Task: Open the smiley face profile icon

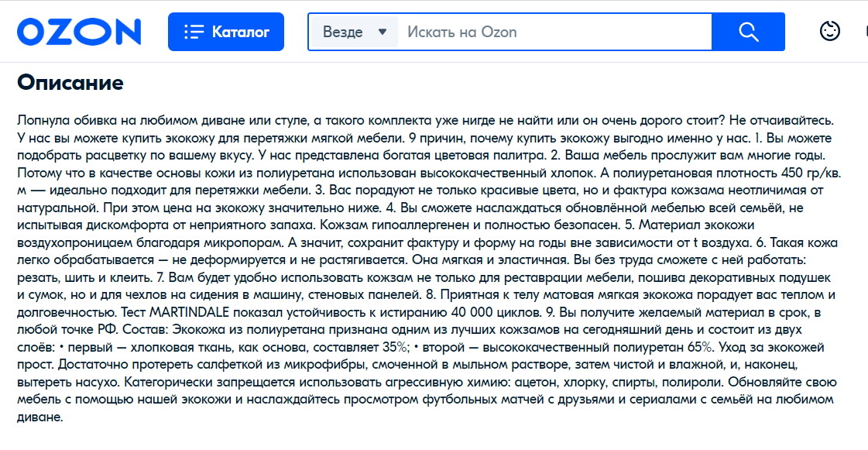Action: click(829, 31)
